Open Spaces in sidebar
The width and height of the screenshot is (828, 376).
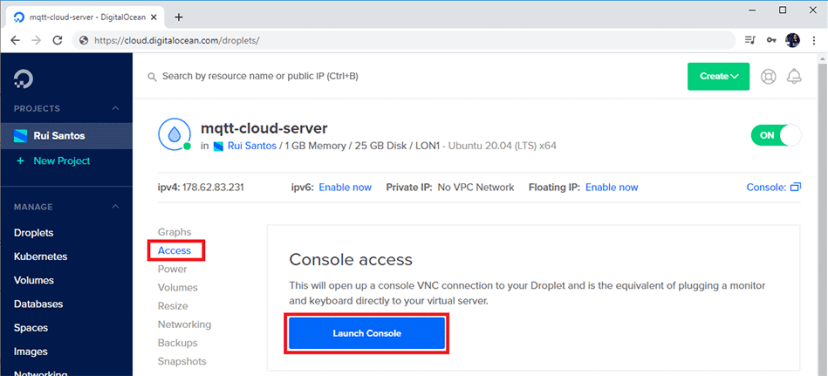[31, 328]
